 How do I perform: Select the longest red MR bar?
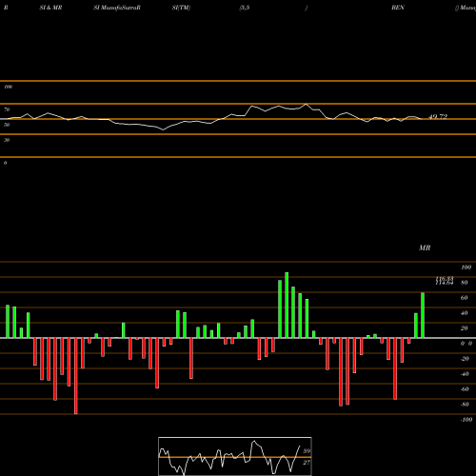click(75, 376)
